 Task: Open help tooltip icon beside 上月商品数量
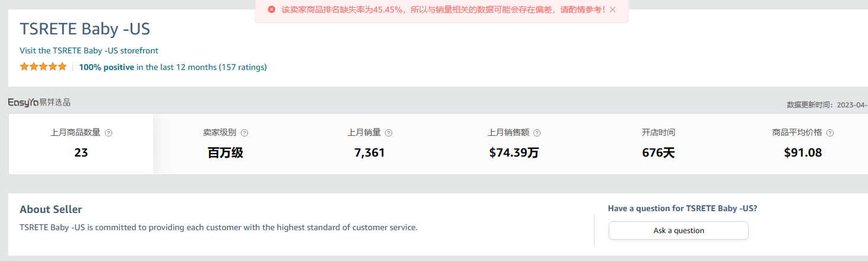coord(109,133)
